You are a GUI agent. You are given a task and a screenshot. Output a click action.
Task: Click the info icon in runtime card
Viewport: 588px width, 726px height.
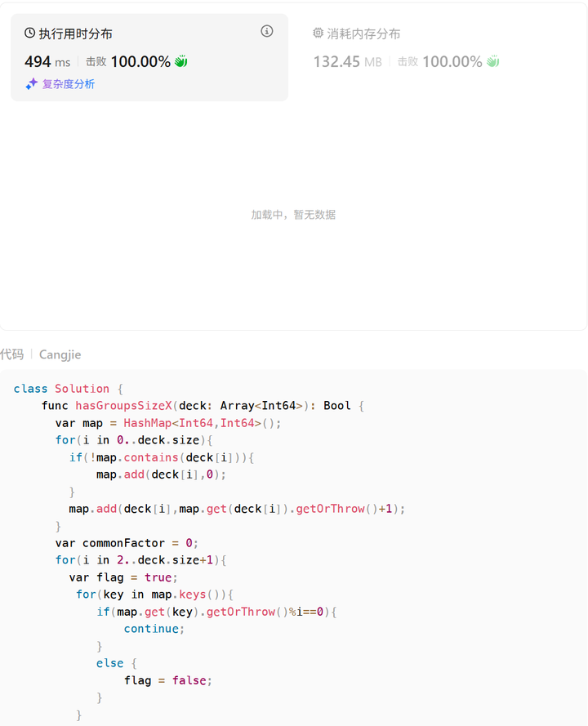pyautogui.click(x=267, y=31)
